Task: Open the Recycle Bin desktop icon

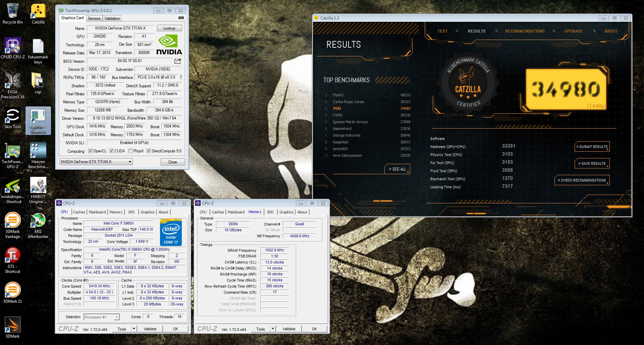Action: (x=13, y=14)
